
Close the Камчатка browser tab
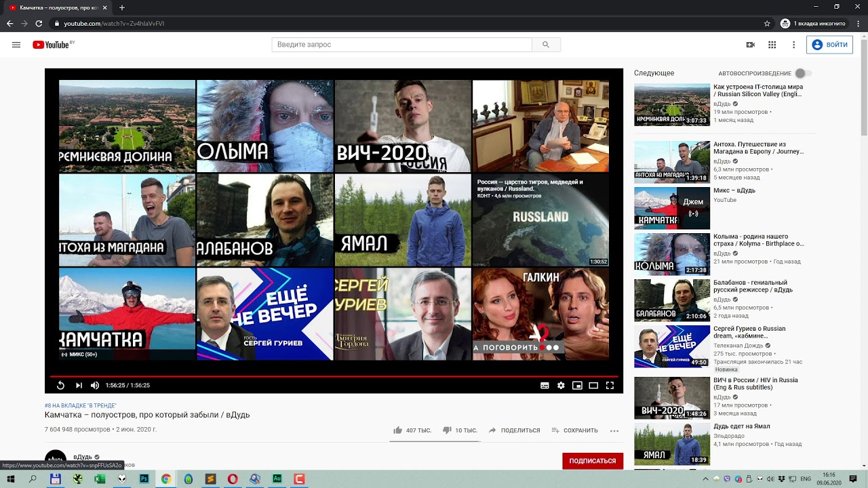click(106, 7)
